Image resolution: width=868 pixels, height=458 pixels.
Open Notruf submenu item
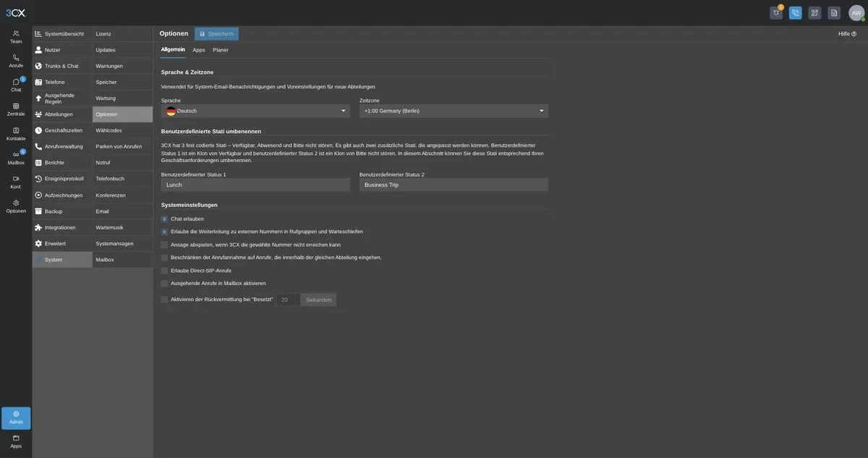[123, 163]
